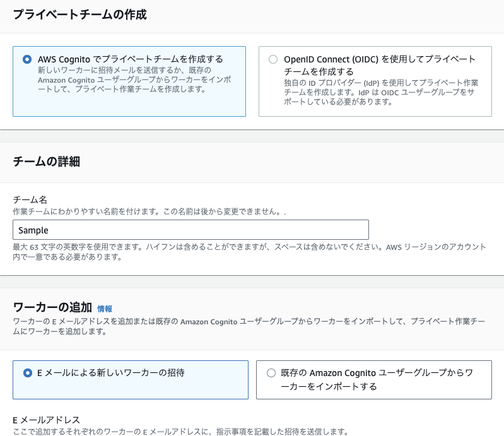Open the 情報 link next to ワーカーの追加
Screen dimensions: 504x436
tap(105, 309)
